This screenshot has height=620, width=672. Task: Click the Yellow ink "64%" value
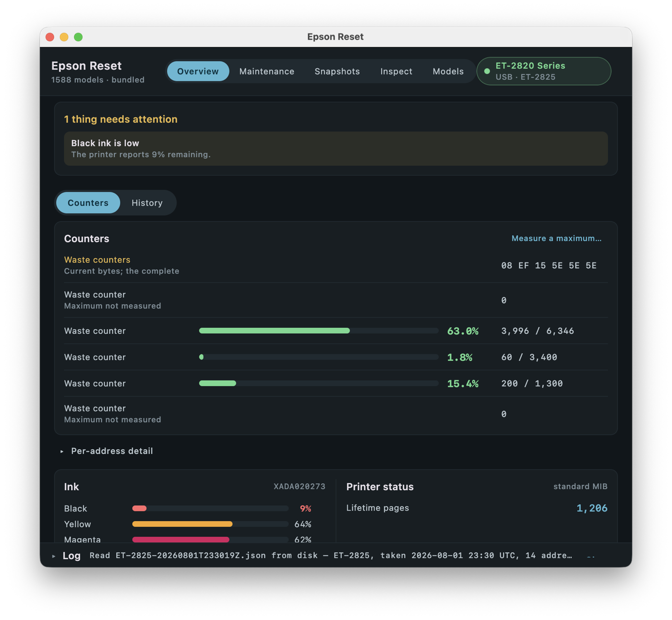click(303, 525)
